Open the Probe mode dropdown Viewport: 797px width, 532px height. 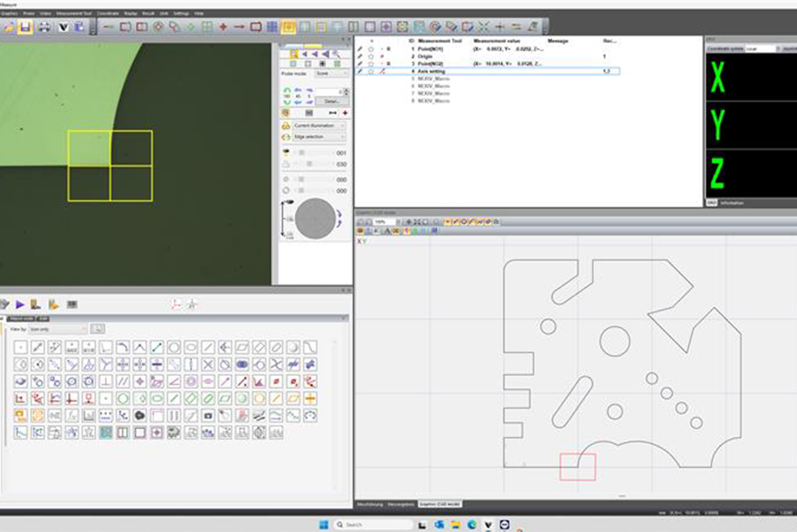331,73
